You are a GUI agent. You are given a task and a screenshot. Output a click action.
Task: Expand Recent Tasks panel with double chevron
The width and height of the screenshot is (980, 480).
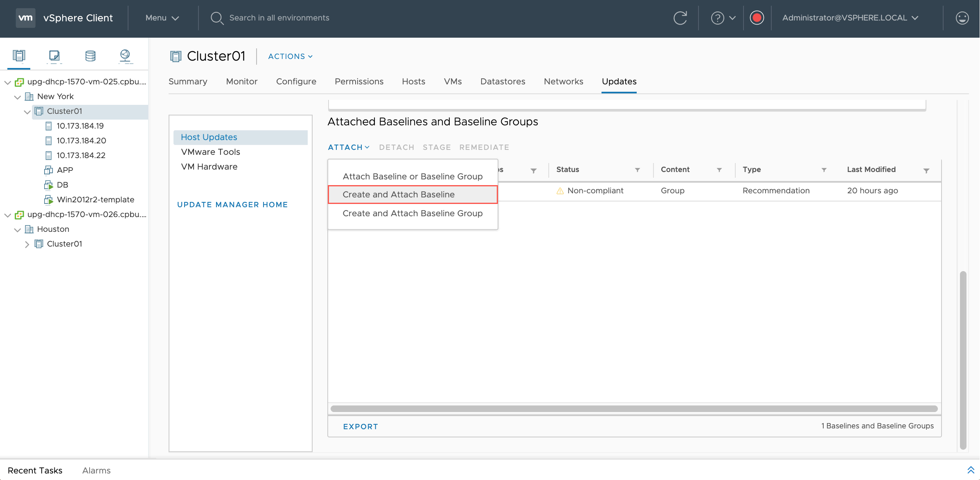coord(971,470)
